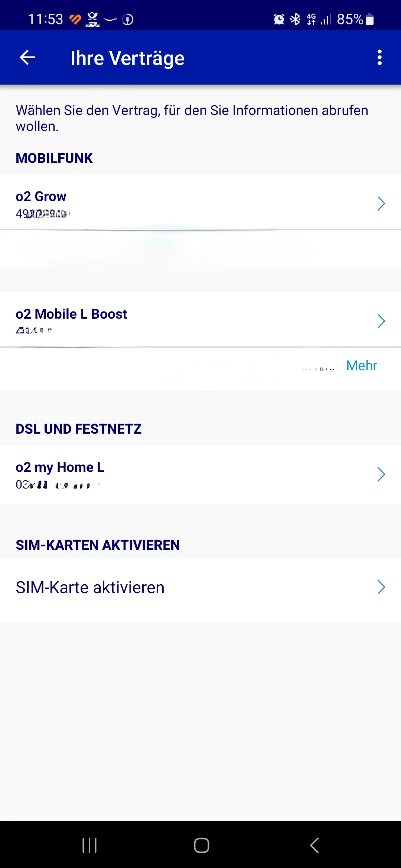This screenshot has width=401, height=868.
Task: Open SIM-Karte aktivieren chevron
Action: point(381,587)
